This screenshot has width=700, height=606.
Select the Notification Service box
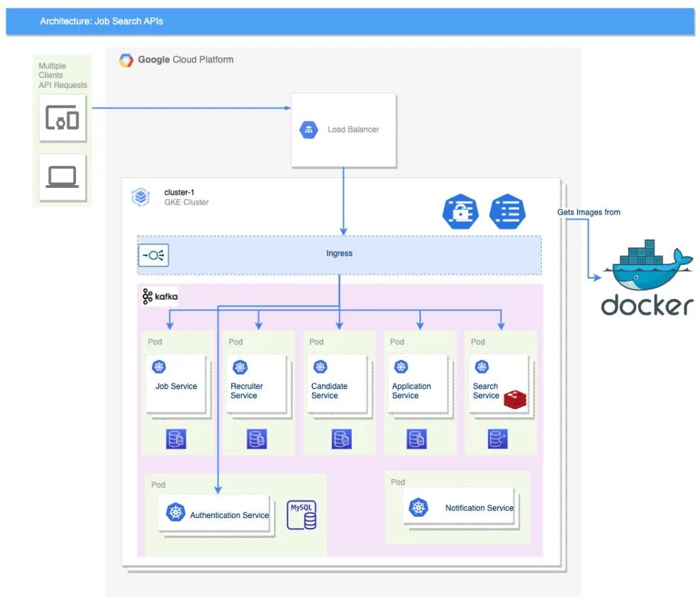[x=461, y=507]
